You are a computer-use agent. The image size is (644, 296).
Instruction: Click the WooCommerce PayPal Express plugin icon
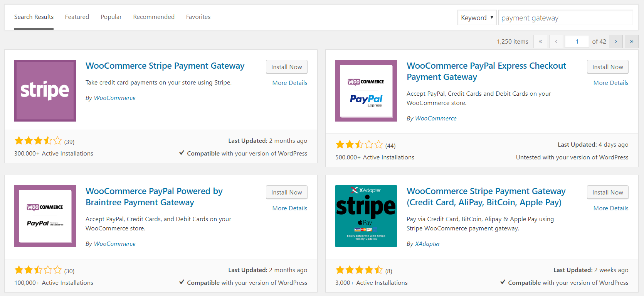[x=366, y=91]
